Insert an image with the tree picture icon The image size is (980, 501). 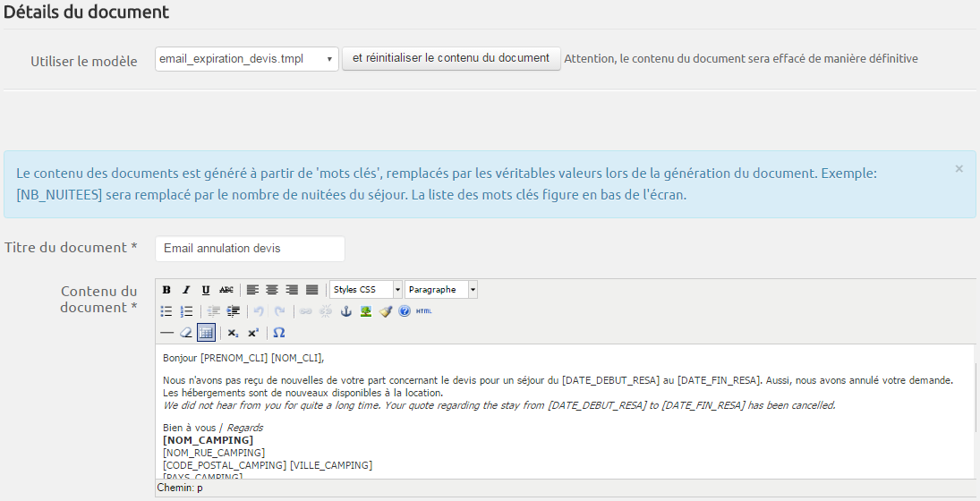(366, 311)
